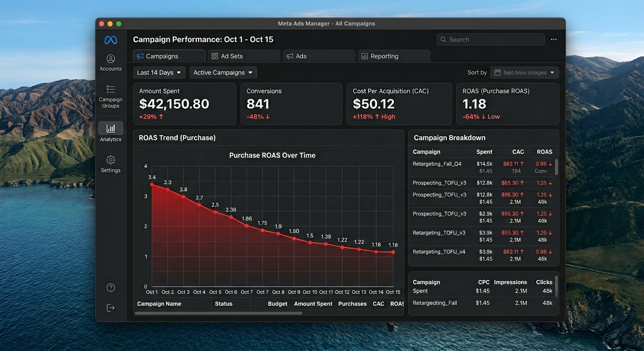The width and height of the screenshot is (644, 351).
Task: Click the Oct 15 data point on chart
Action: [393, 252]
